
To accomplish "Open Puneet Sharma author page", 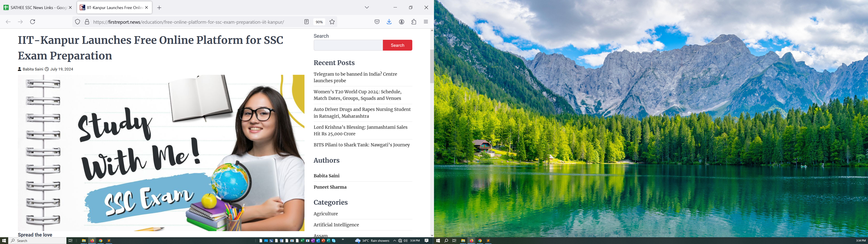I will point(330,187).
